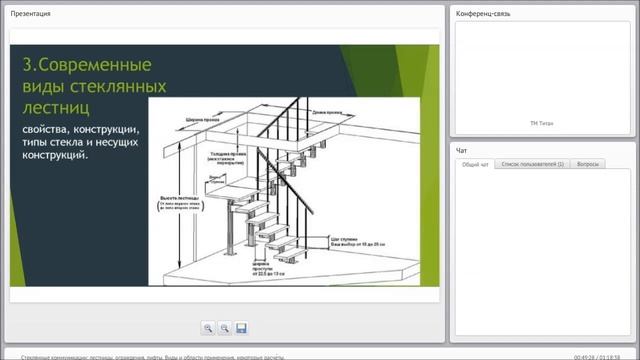Screen dimensions: 640x360
Task: Click the Презентация panel title
Action: click(x=31, y=13)
